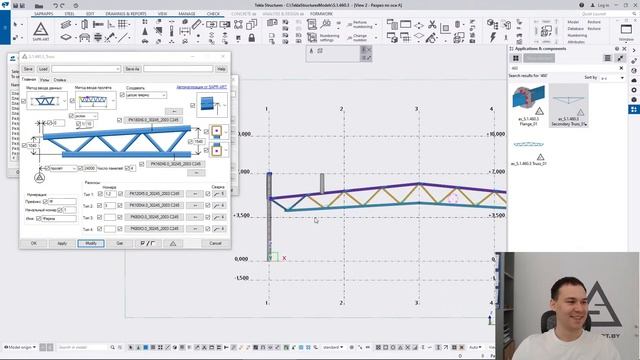Click the Window ribbon icon

coord(626,32)
